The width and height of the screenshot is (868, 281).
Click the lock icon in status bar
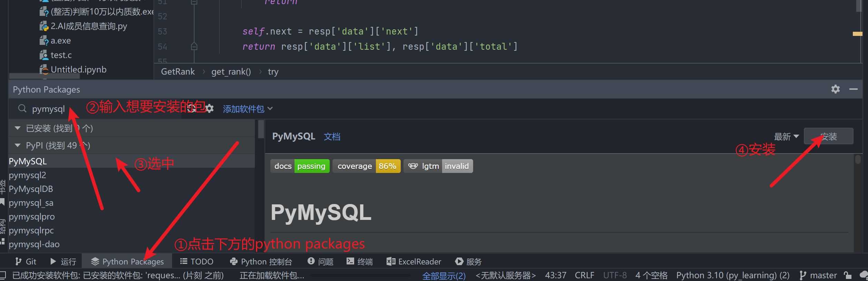pos(847,275)
